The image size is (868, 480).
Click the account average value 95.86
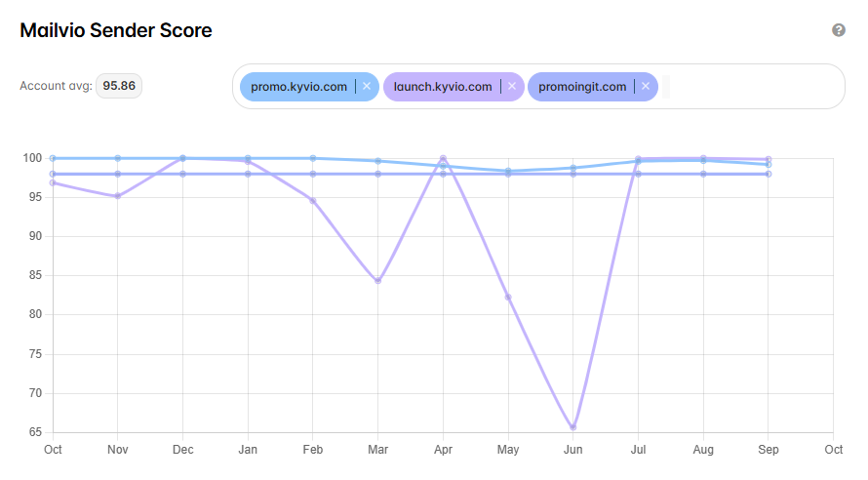[x=119, y=86]
